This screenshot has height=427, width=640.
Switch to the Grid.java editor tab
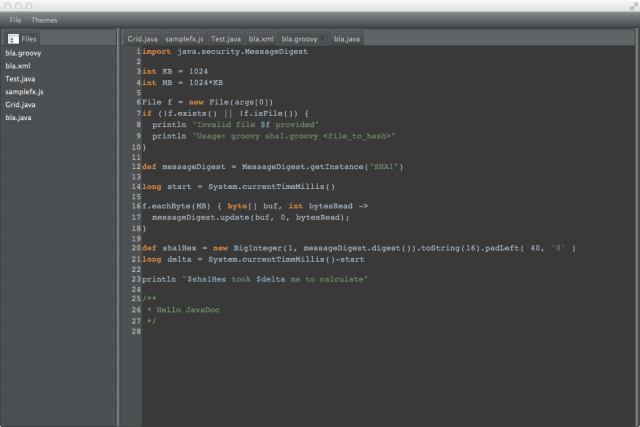pos(142,39)
